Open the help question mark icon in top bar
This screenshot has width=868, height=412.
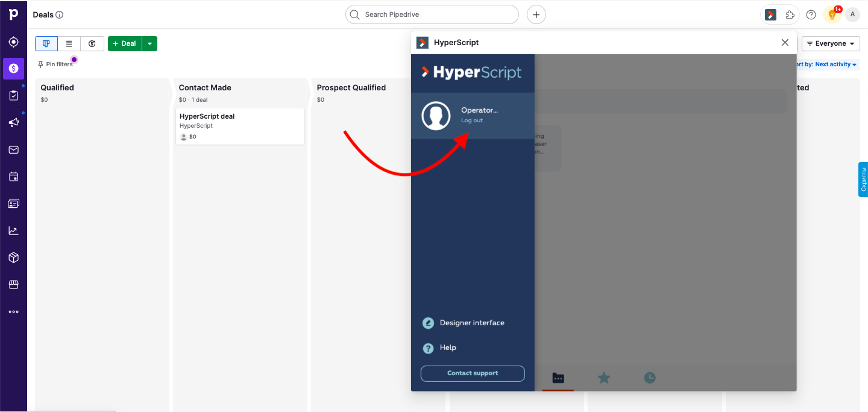[x=811, y=14]
